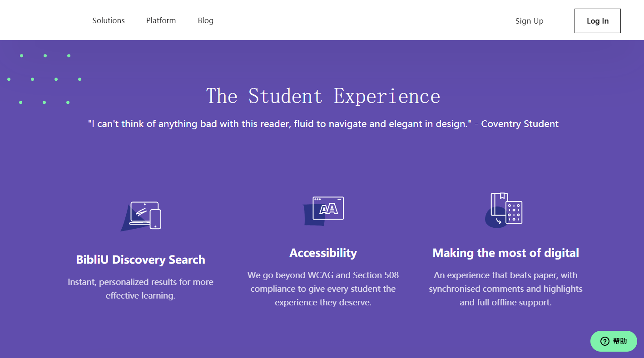Open the Platform menu
The image size is (644, 358).
161,20
